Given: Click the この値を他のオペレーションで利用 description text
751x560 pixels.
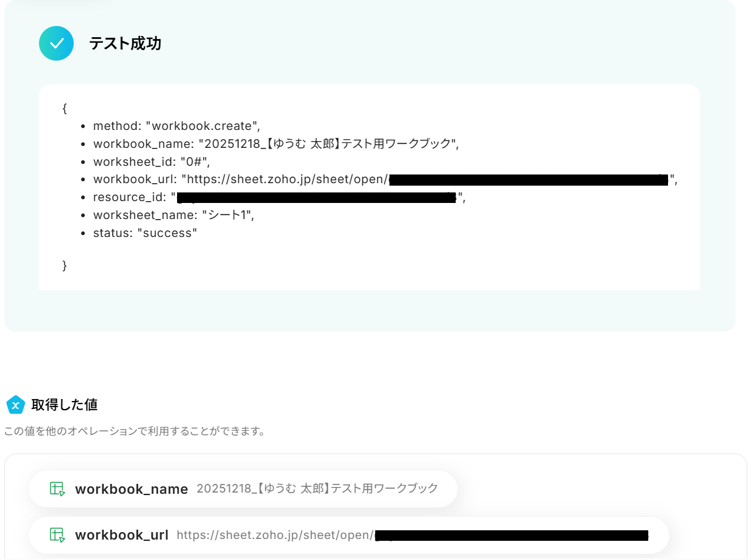Looking at the screenshot, I should click(134, 431).
